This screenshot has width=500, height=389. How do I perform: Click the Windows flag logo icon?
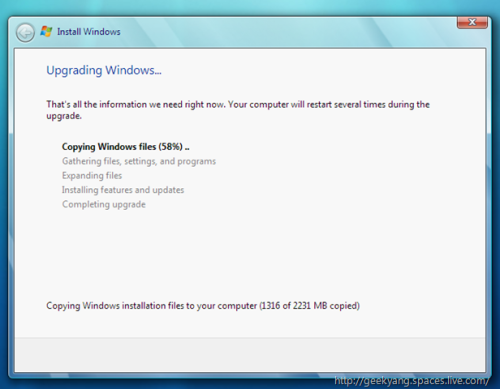46,32
